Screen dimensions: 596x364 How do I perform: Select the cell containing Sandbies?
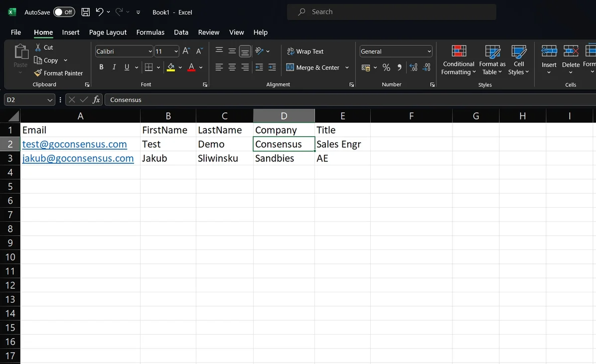(284, 158)
